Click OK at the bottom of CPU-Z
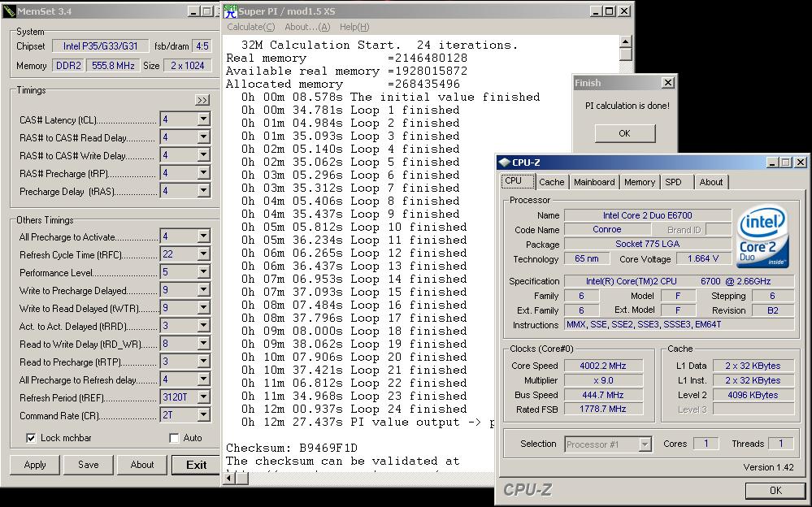Viewport: 812px width, 507px height. 775,491
